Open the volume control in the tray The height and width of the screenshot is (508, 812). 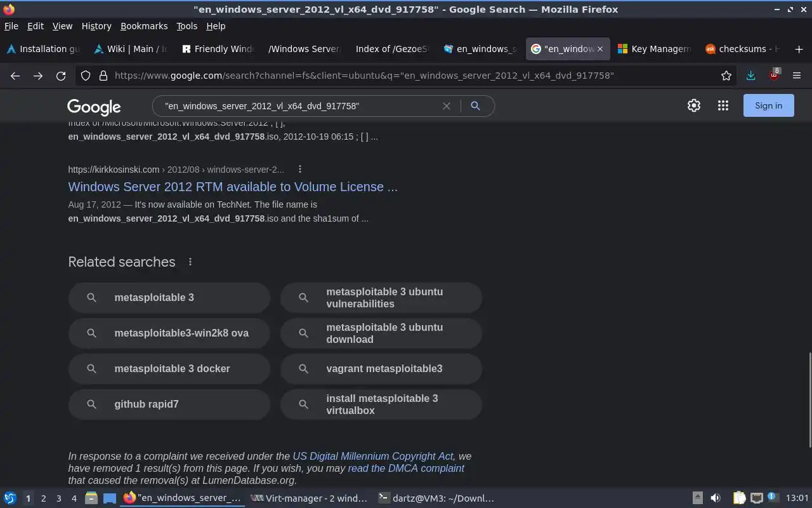point(716,498)
